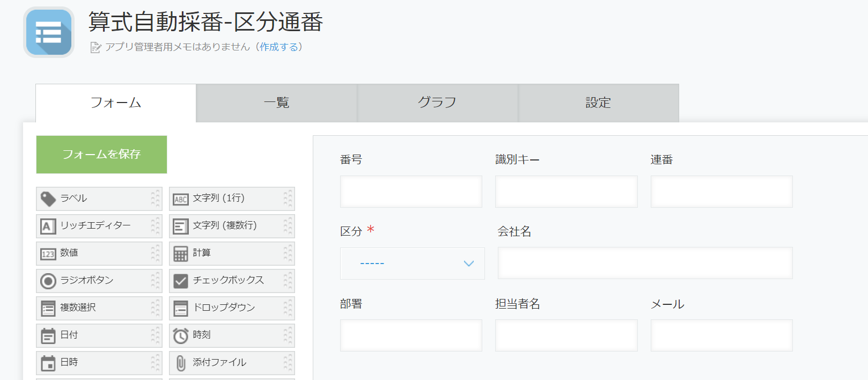This screenshot has height=380, width=868.
Task: Click the 文字列 (複数行) label text
Action: [x=225, y=225]
